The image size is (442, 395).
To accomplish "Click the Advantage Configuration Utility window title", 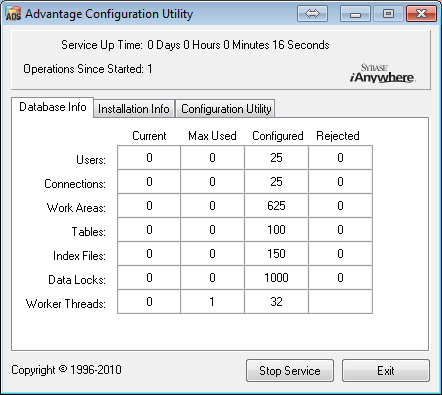I will pos(109,14).
